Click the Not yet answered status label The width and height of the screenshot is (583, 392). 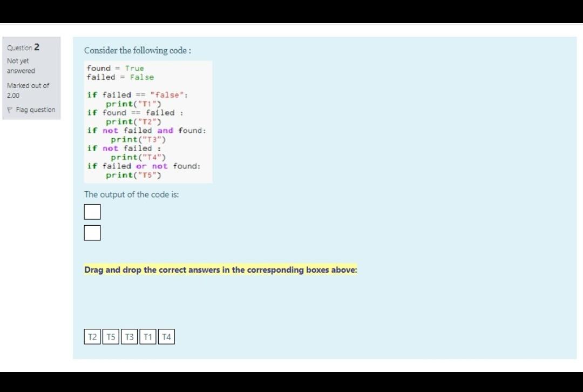coord(21,65)
